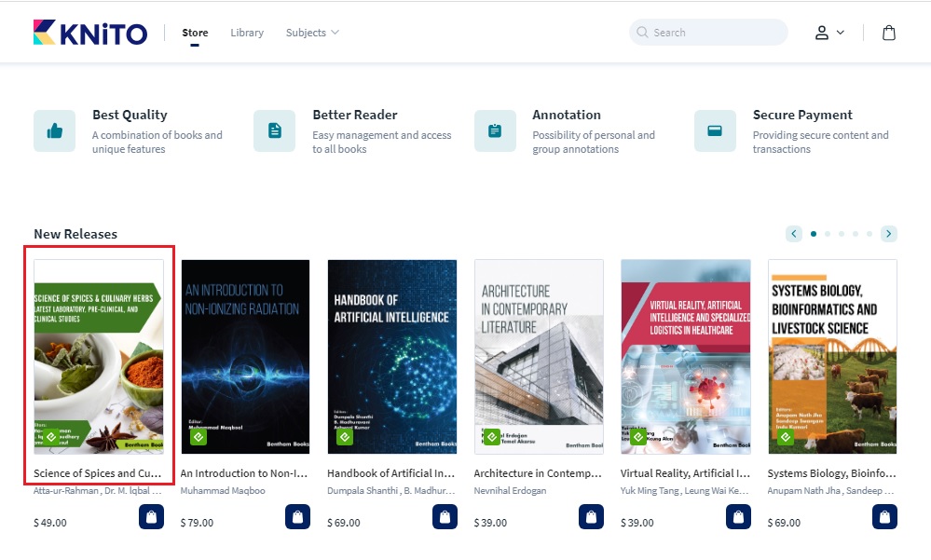Add Virtual Reality healthcare book to cart
The width and height of the screenshot is (931, 560).
[738, 516]
